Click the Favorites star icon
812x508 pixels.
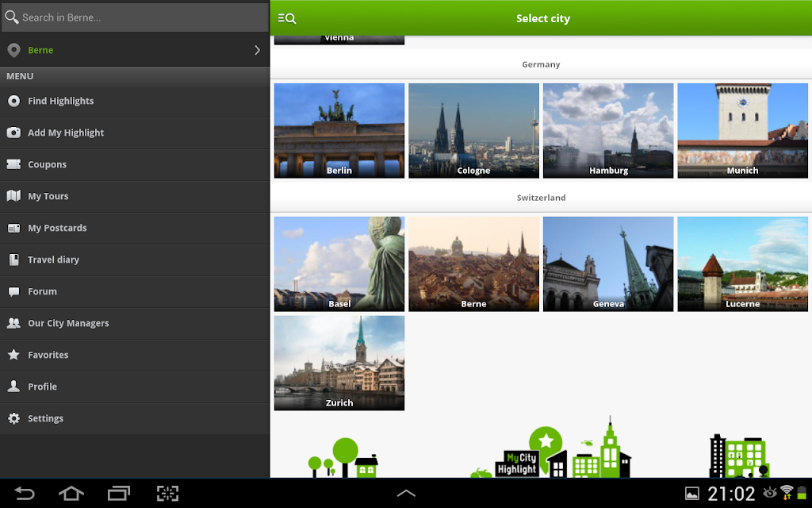tap(14, 355)
